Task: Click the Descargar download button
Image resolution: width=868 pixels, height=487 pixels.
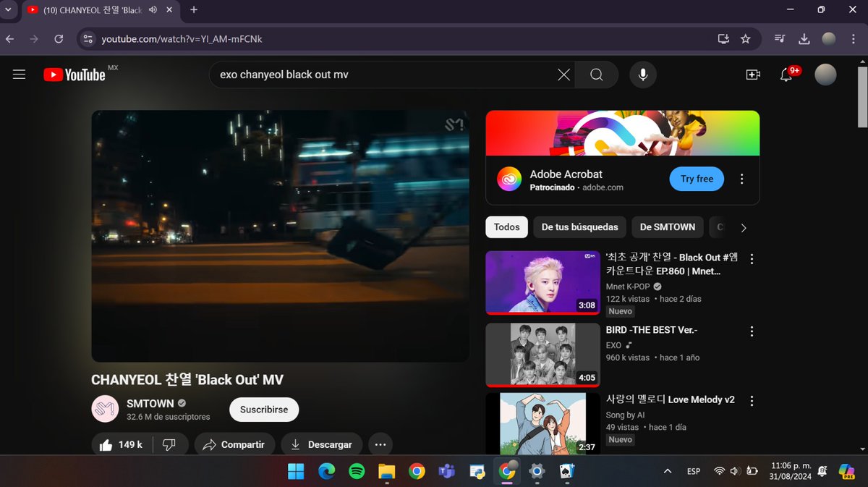Action: coord(322,444)
